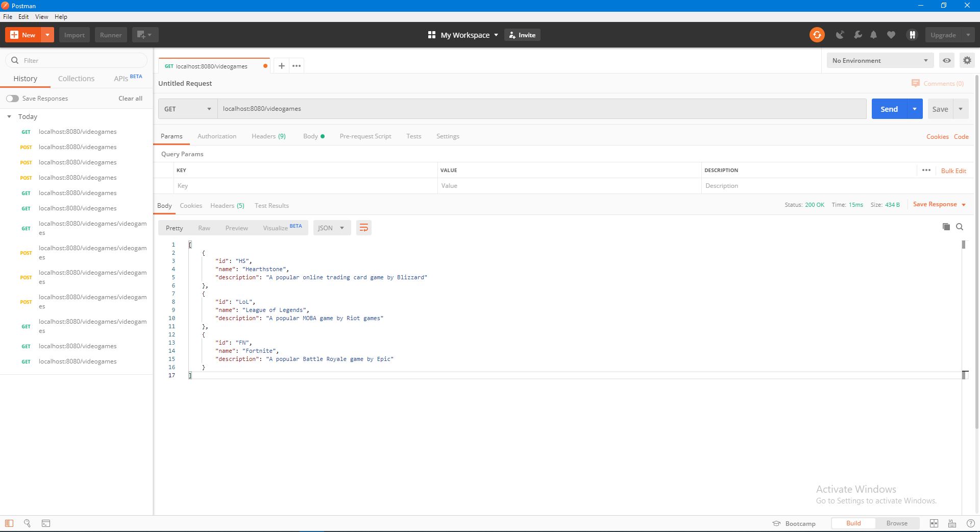This screenshot has height=532, width=980.
Task: Open the request Body tab
Action: click(x=313, y=136)
